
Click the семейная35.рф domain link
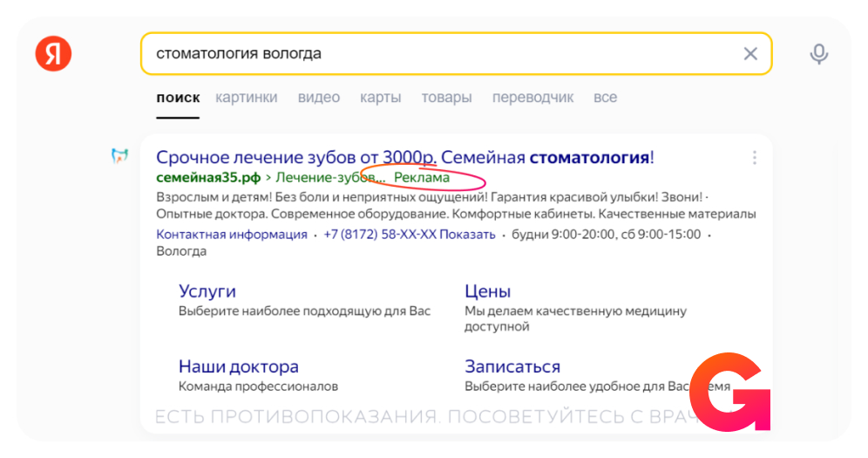209,178
